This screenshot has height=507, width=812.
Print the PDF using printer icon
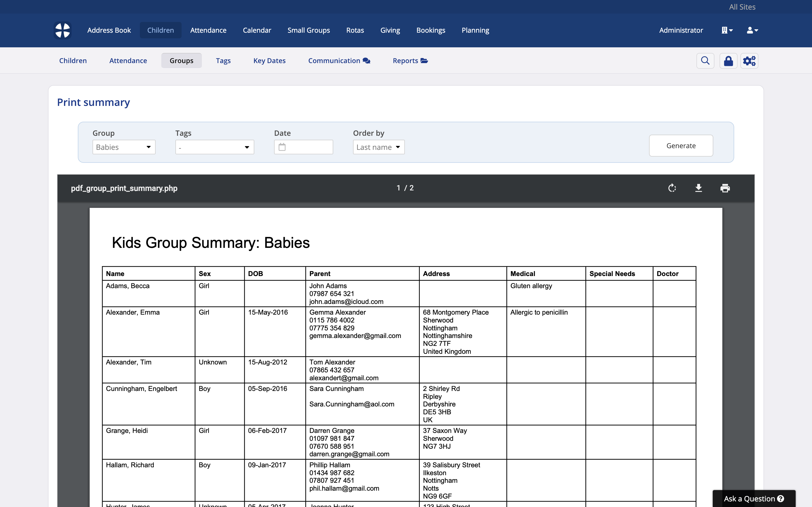point(725,188)
